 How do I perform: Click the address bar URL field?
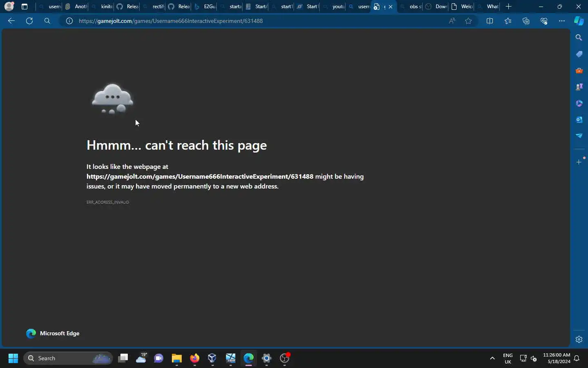pos(261,21)
